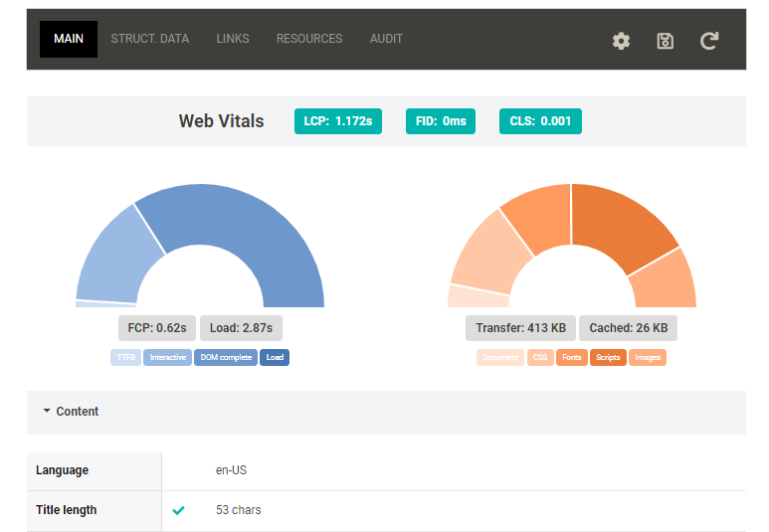Toggle the CSS legend item
Screen dimensions: 769x532
(x=540, y=357)
